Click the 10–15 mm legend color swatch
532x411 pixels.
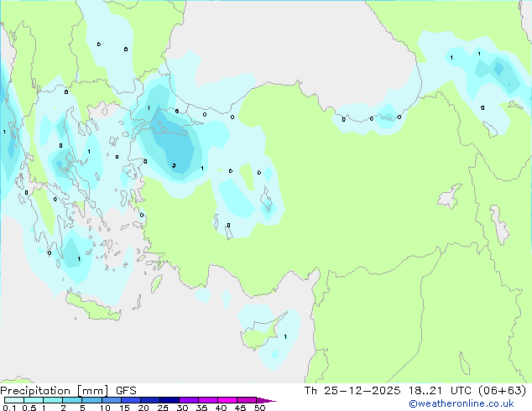click(x=112, y=400)
